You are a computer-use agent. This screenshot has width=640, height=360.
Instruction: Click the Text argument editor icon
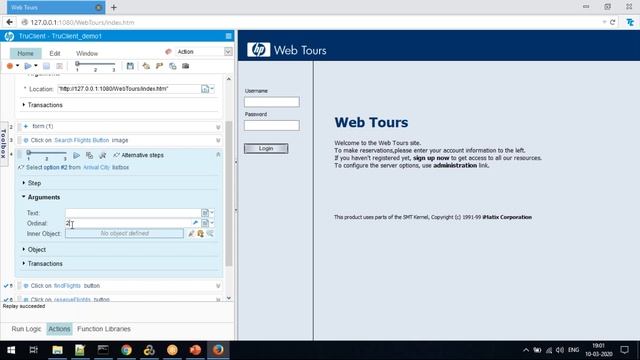(205, 213)
